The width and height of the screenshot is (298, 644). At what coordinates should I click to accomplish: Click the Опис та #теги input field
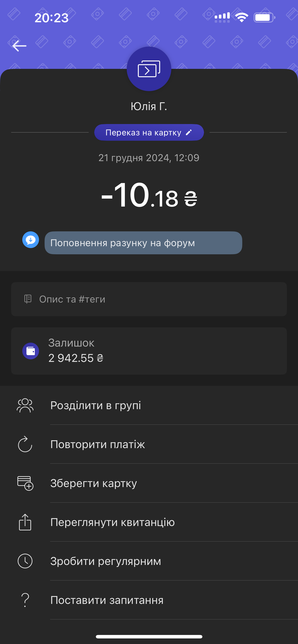coord(149,299)
